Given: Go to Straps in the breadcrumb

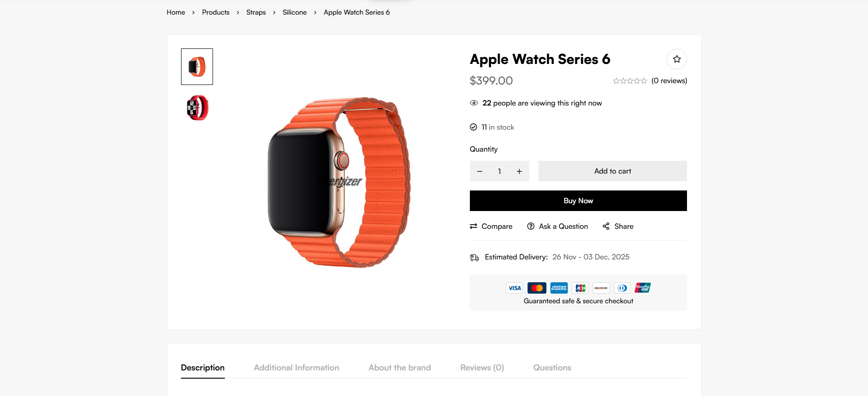Looking at the screenshot, I should tap(256, 12).
